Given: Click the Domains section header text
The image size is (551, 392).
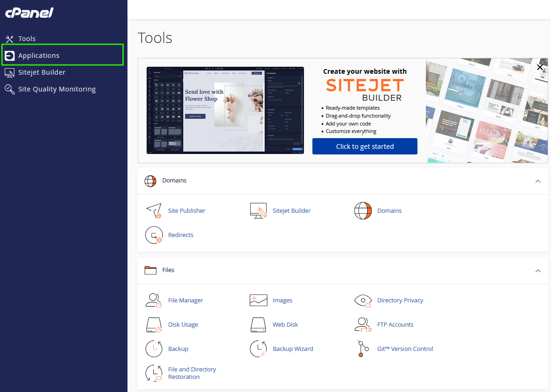Looking at the screenshot, I should [174, 181].
